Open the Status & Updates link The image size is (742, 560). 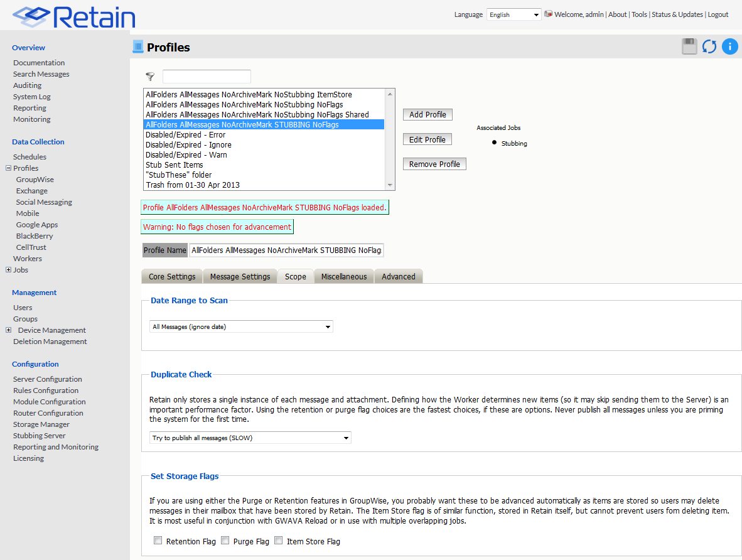pyautogui.click(x=677, y=14)
